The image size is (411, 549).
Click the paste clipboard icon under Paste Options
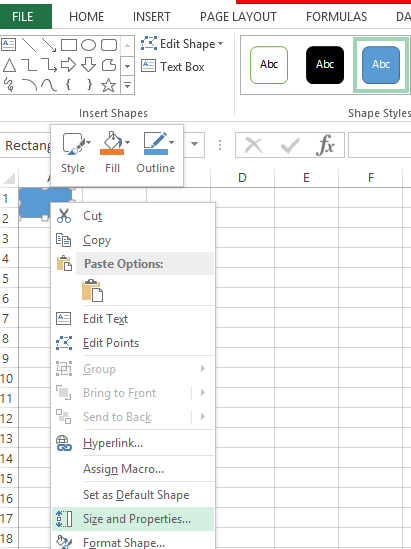pyautogui.click(x=92, y=290)
